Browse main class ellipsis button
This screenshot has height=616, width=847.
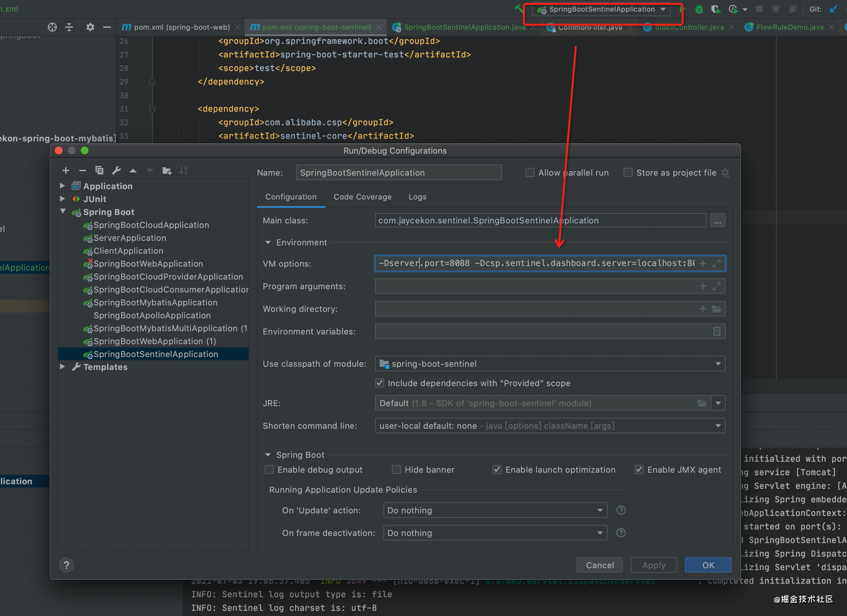pyautogui.click(x=718, y=221)
